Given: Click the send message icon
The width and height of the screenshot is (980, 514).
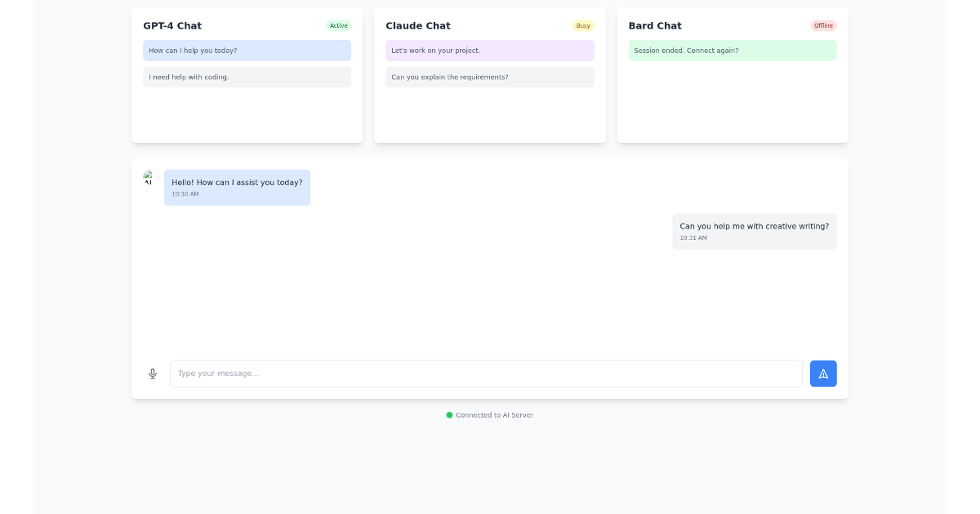Looking at the screenshot, I should click(823, 373).
